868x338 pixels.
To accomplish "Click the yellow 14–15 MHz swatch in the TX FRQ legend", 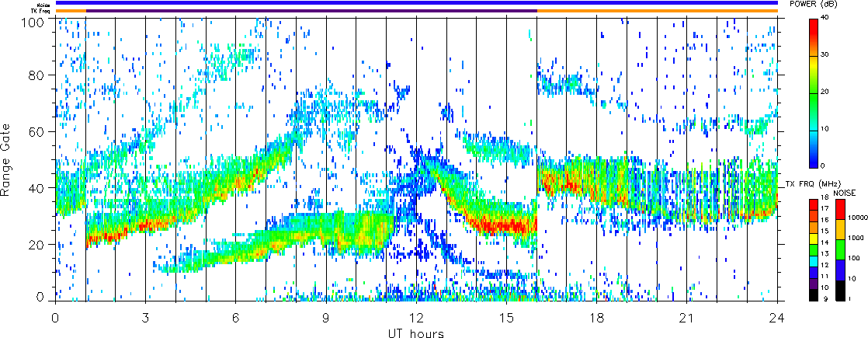I will click(814, 237).
